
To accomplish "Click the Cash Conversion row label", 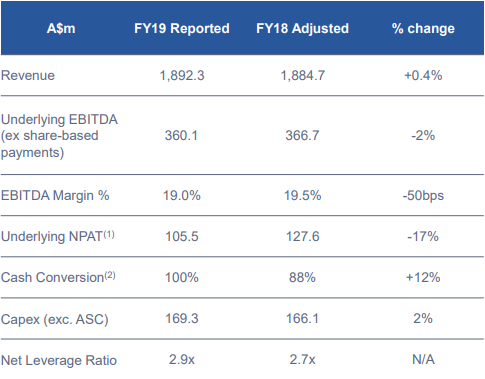I will pos(58,277).
